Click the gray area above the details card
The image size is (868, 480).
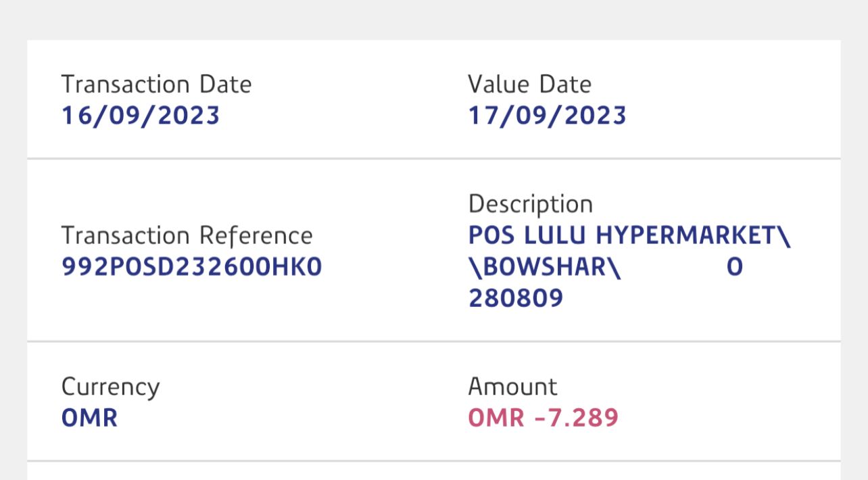[x=434, y=19]
